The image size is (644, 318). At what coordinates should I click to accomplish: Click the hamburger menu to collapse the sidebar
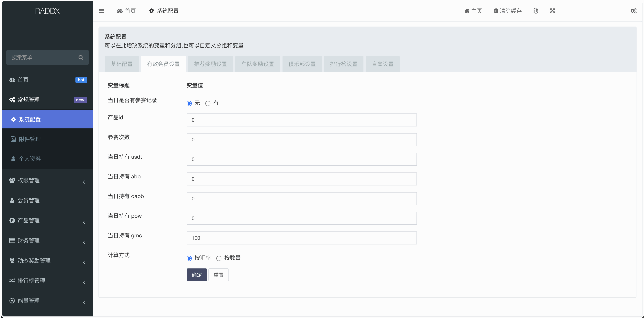(x=102, y=11)
